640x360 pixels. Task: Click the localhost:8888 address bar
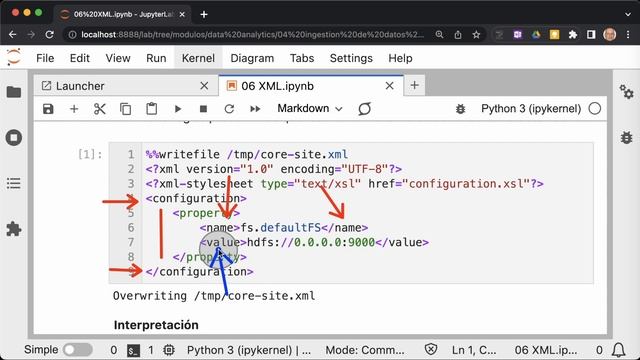coord(252,35)
